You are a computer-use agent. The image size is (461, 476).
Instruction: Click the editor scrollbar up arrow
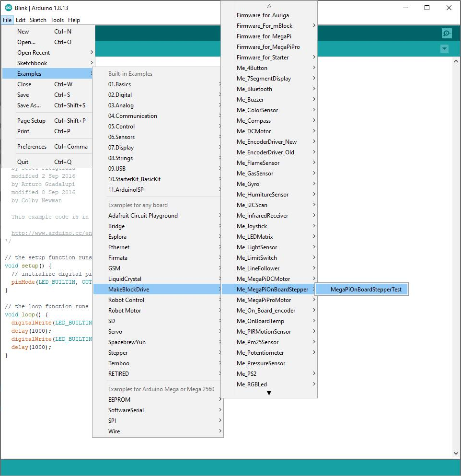(455, 60)
